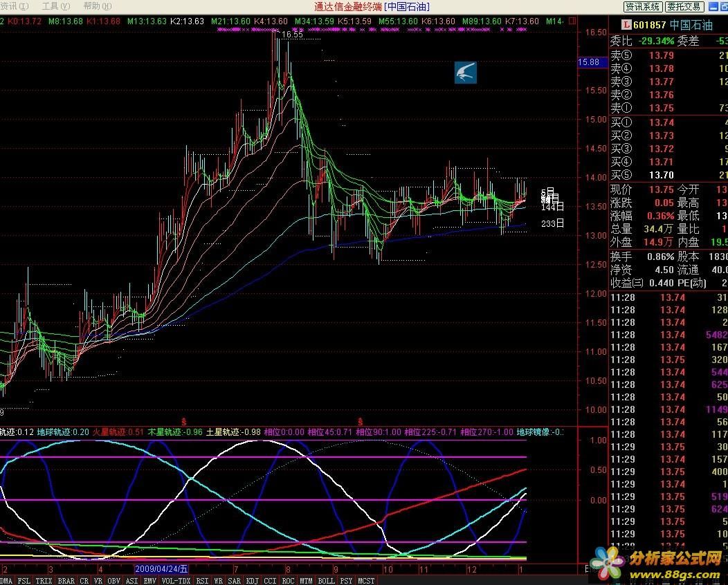Image resolution: width=728 pixels, height=585 pixels.
Task: Switch to the FSL indicator tab
Action: pos(24,580)
